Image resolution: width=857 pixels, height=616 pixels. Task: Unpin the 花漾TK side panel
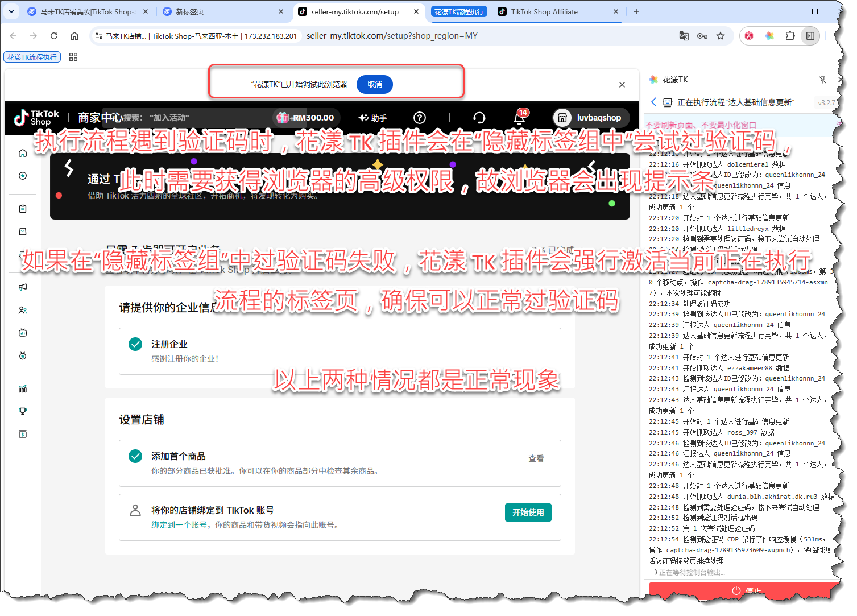822,80
